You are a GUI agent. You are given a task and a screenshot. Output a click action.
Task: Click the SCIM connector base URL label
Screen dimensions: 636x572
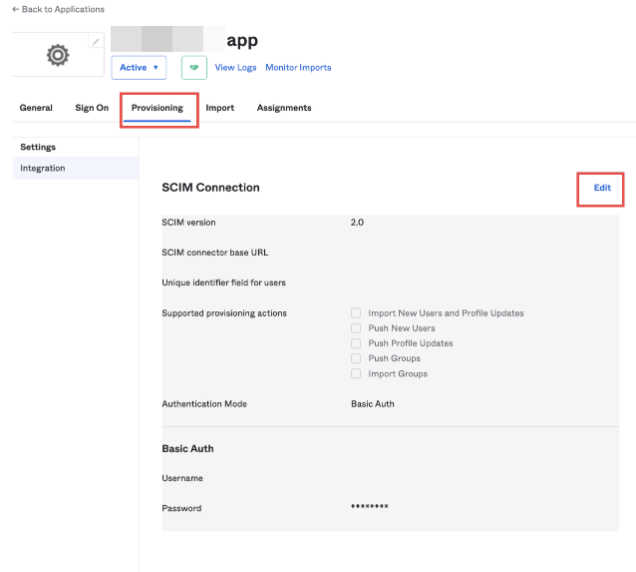(x=215, y=252)
